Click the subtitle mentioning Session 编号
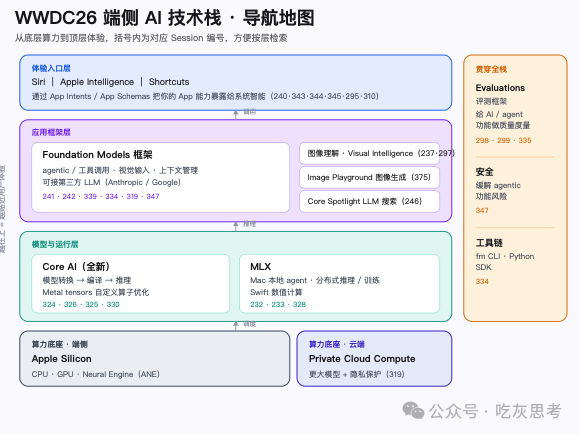Image resolution: width=580 pixels, height=434 pixels. [x=151, y=38]
